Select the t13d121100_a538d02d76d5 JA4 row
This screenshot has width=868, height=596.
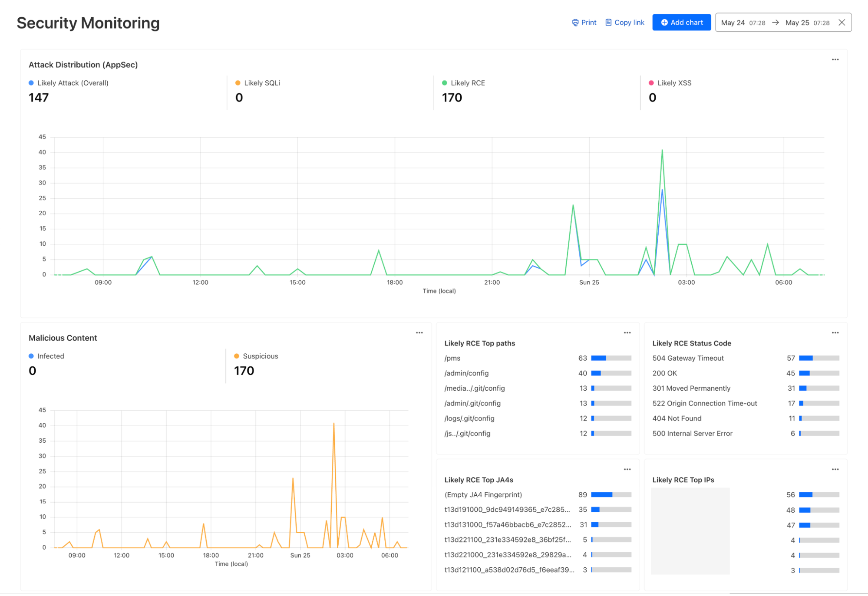point(538,570)
